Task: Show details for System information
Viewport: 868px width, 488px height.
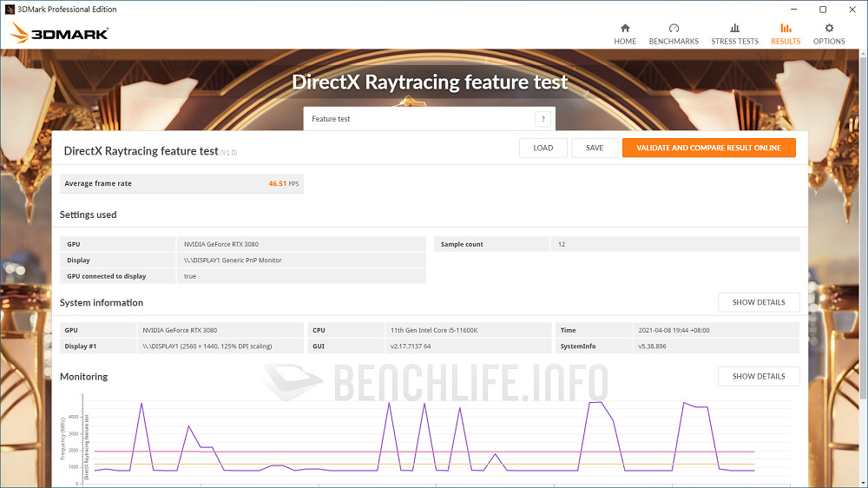Action: (x=759, y=302)
